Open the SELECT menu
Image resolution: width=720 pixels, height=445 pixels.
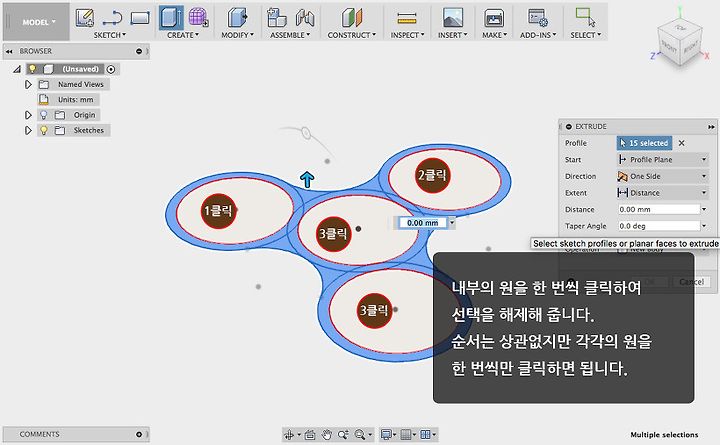tap(585, 35)
